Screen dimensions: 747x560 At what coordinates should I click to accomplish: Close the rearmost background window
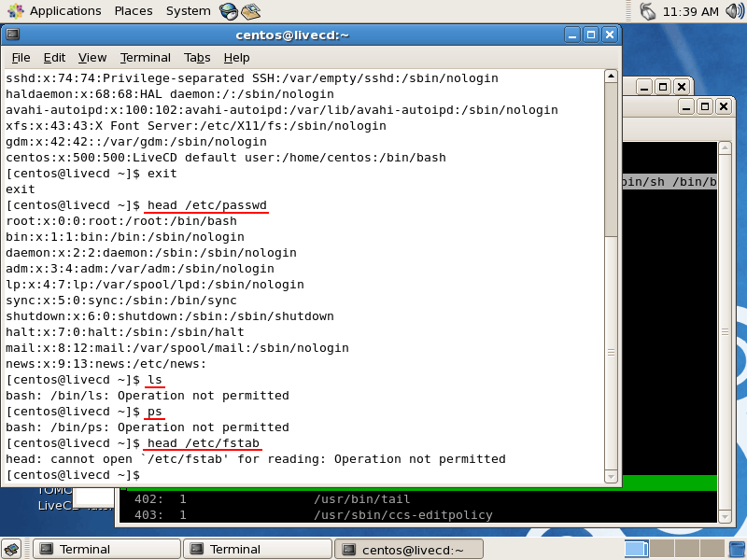point(682,87)
